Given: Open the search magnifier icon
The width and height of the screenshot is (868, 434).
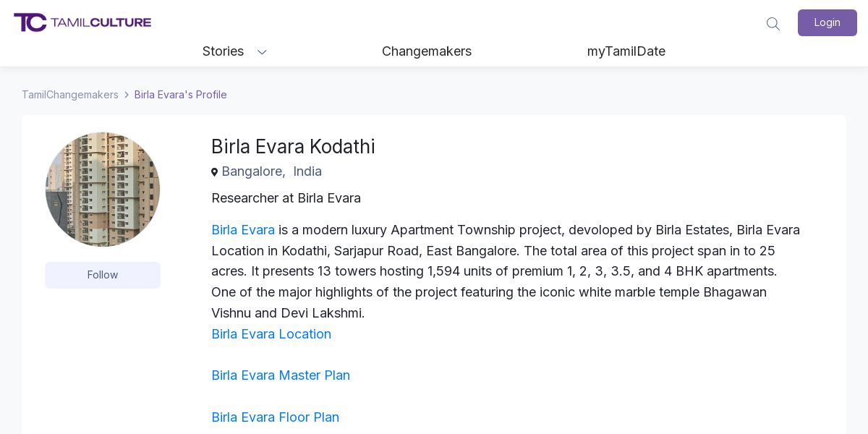Looking at the screenshot, I should click(773, 24).
